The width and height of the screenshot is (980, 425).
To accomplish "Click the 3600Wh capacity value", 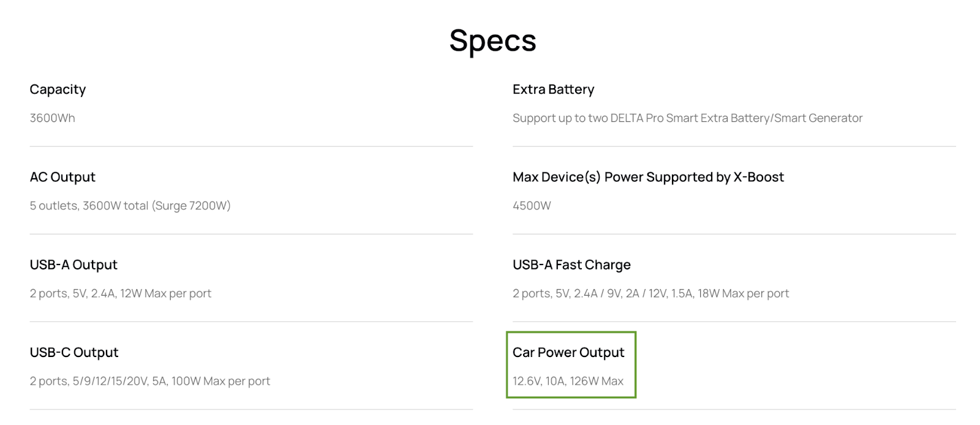I will tap(52, 118).
